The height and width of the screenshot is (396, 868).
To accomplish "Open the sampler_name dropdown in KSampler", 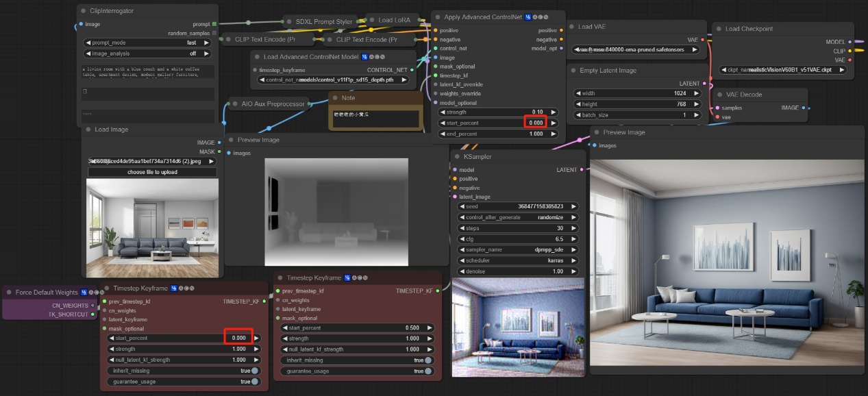I will pyautogui.click(x=518, y=250).
